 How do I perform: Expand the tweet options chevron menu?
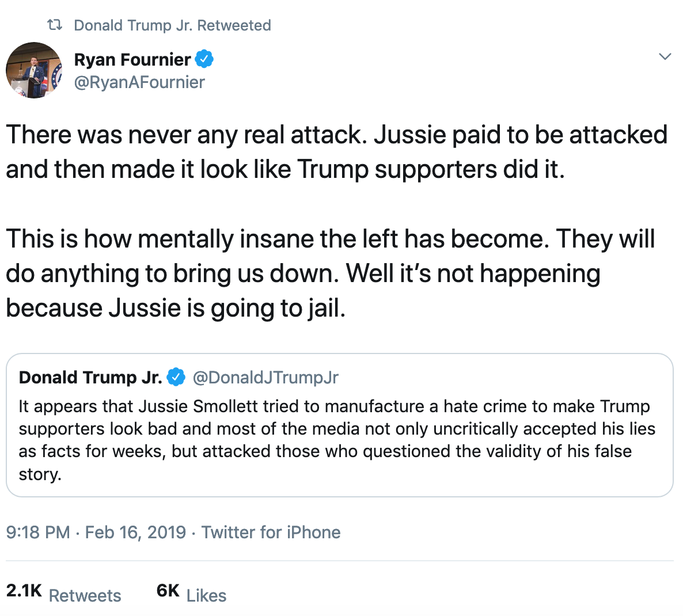click(665, 56)
